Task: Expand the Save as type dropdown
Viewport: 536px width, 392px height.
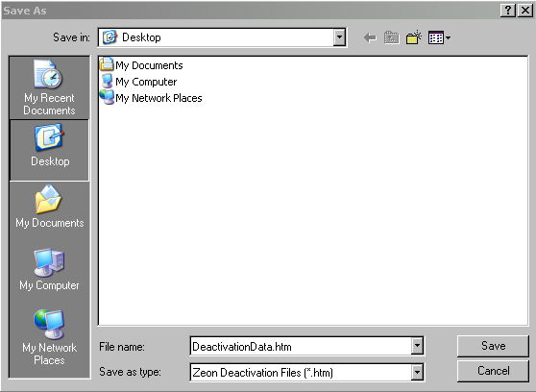Action: (417, 372)
